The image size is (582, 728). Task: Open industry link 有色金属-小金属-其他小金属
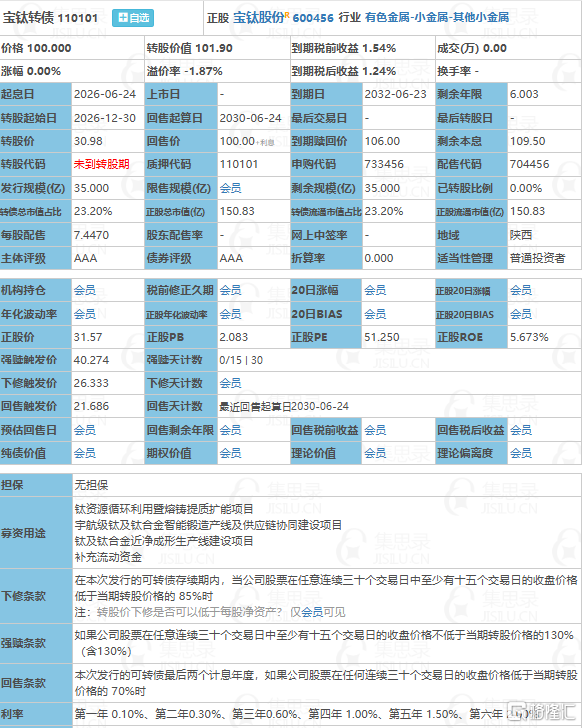coord(437,18)
